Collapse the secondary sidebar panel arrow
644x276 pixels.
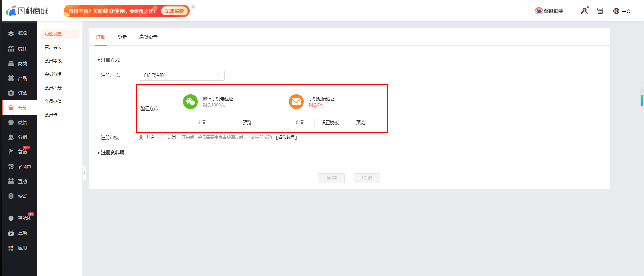(x=84, y=173)
